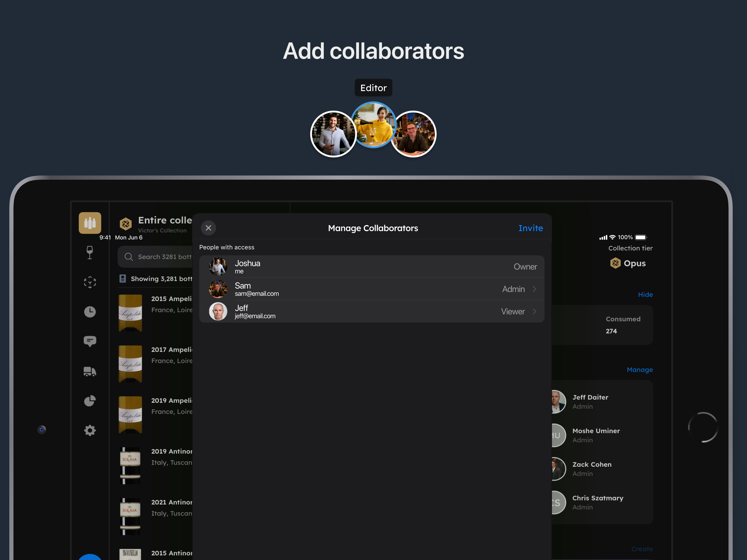Click the Manage collaborators link
The image size is (747, 560).
coord(640,369)
